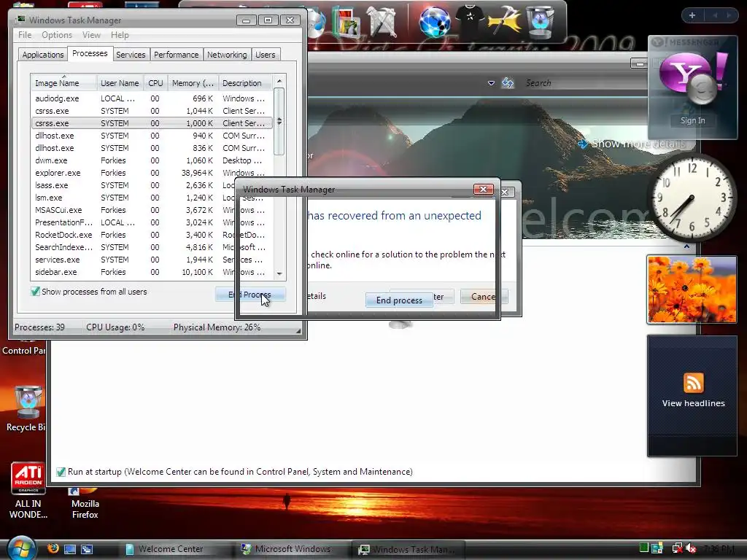
Task: Switch to the Users tab
Action: pos(265,55)
